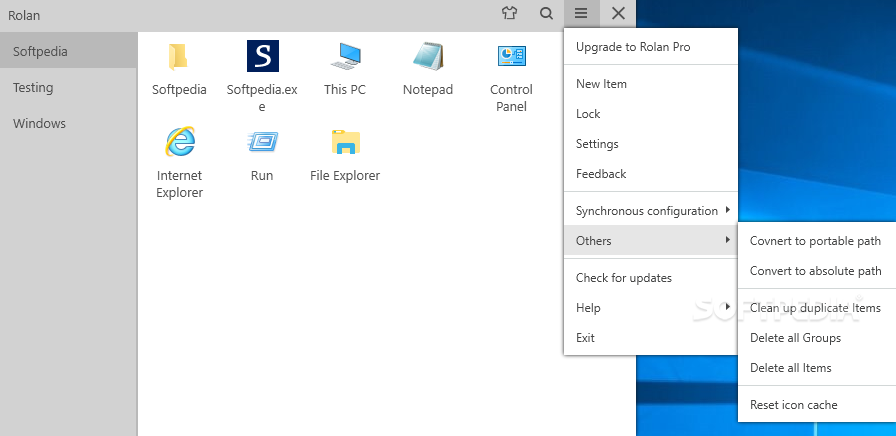The image size is (896, 436).
Task: Launch the Internet Explorer icon
Action: pos(179,142)
